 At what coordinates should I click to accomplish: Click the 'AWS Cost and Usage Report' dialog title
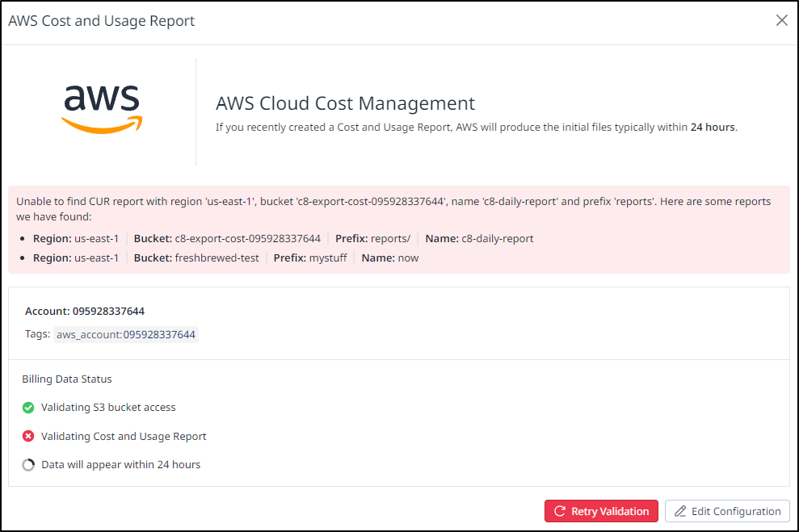[102, 21]
